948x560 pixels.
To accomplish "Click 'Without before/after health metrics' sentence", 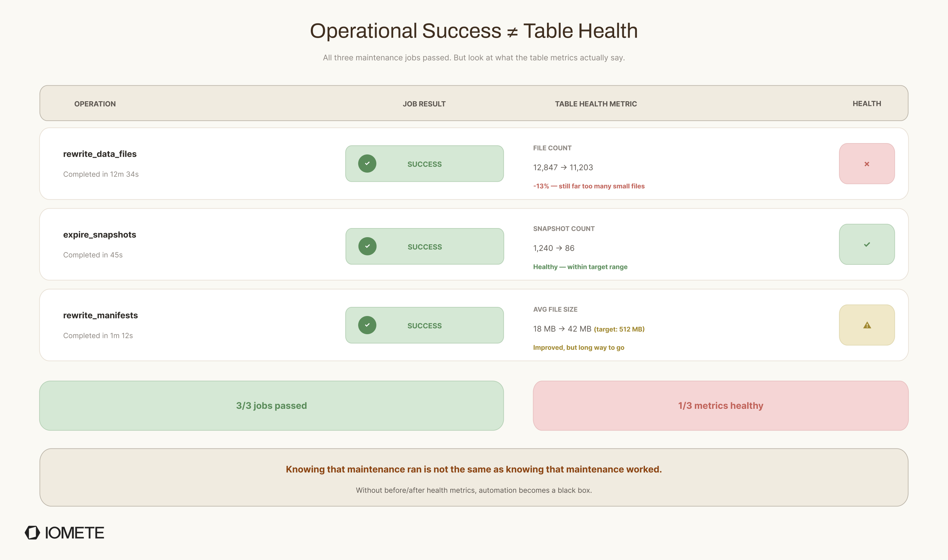I will 474,490.
